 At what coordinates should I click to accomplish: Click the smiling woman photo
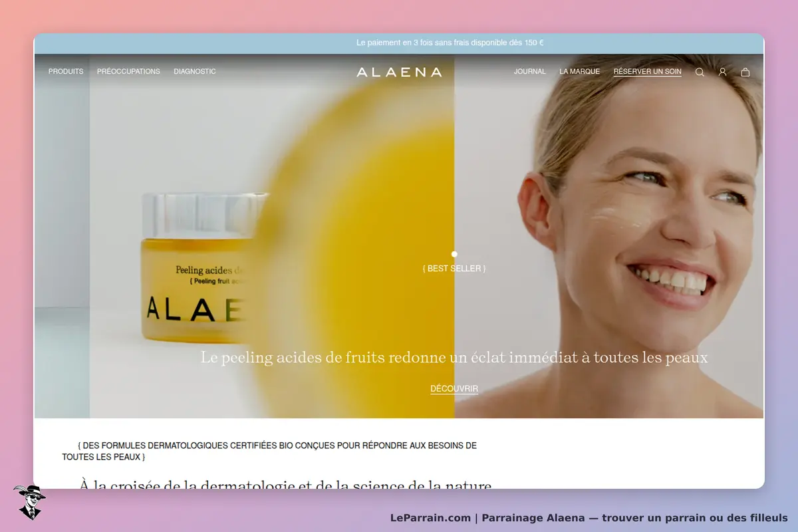click(x=609, y=236)
